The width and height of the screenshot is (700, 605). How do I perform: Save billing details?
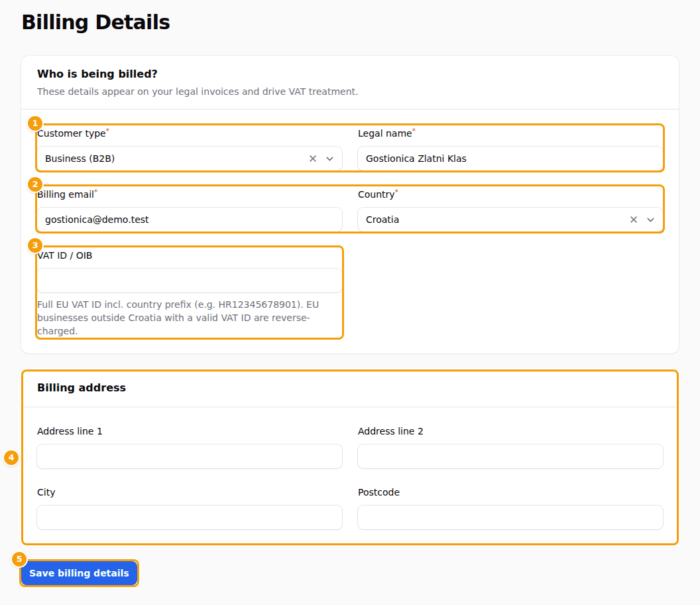tap(79, 573)
